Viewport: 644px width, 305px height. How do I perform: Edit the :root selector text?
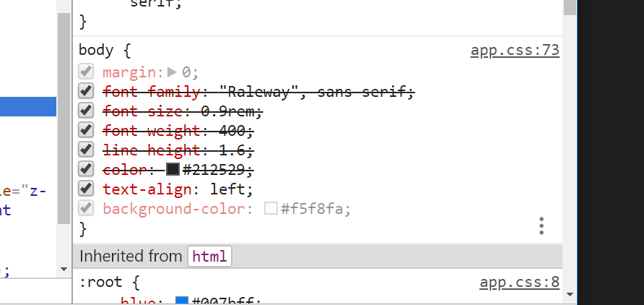(x=100, y=283)
